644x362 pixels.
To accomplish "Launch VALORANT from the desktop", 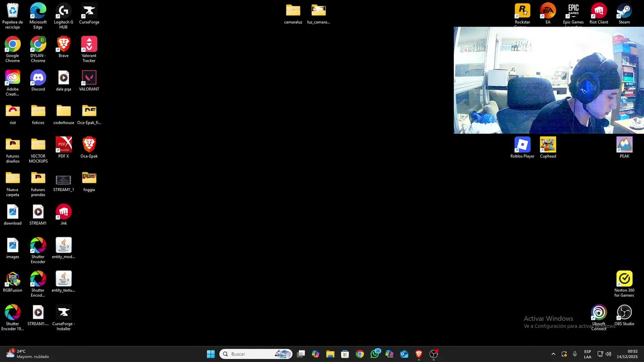I will (x=89, y=81).
